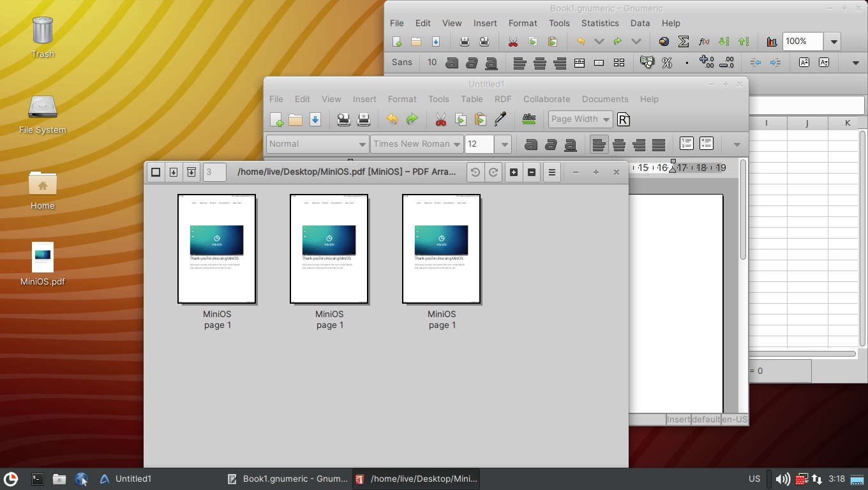Click the system volume icon in tray

click(782, 479)
